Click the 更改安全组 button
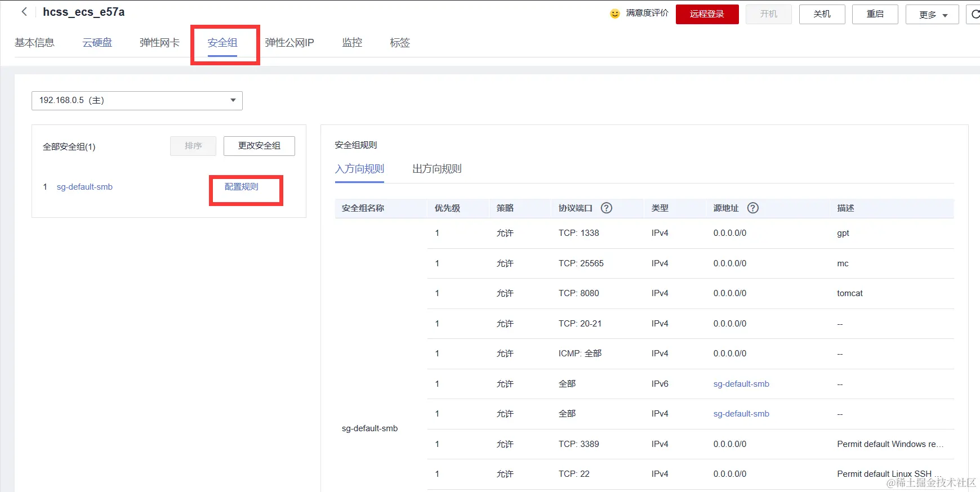Image resolution: width=980 pixels, height=492 pixels. pos(259,146)
